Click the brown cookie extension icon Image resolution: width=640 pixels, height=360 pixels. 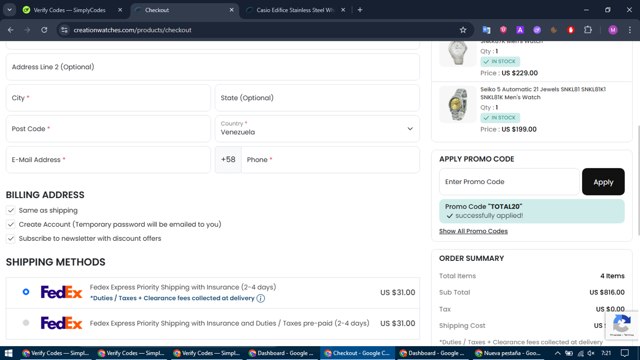coord(554,30)
